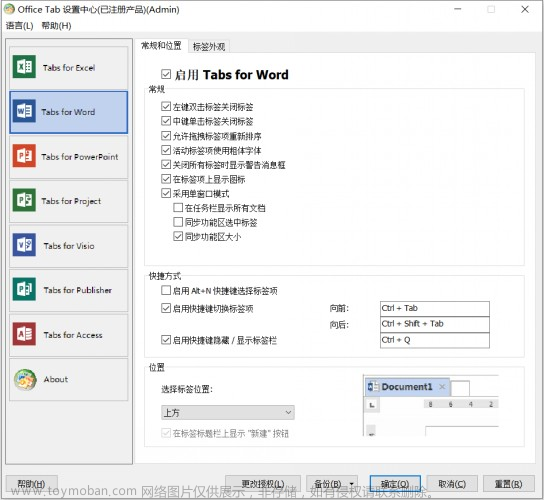The height and width of the screenshot is (500, 544).
Task: Uncheck 同步功能区大小
Action: click(x=178, y=236)
